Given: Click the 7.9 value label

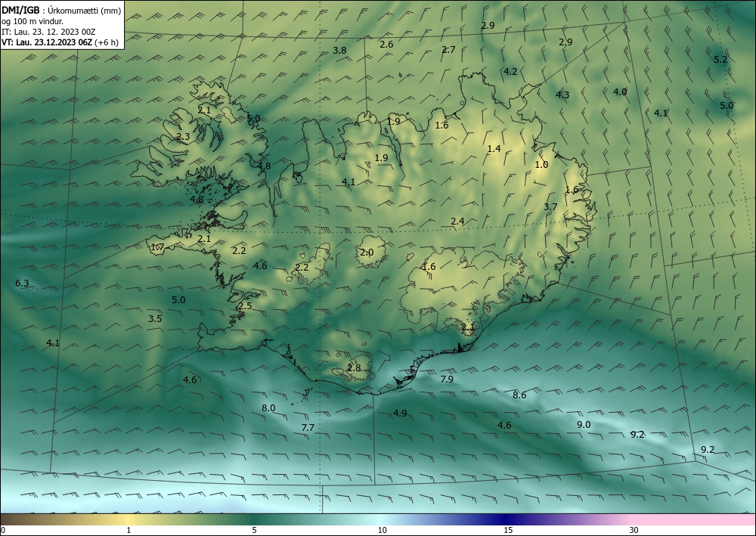Looking at the screenshot, I should [x=447, y=380].
